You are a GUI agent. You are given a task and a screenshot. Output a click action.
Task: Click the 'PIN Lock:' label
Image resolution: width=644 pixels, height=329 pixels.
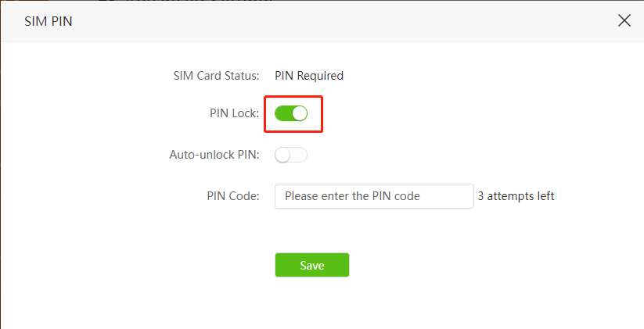[x=234, y=113]
